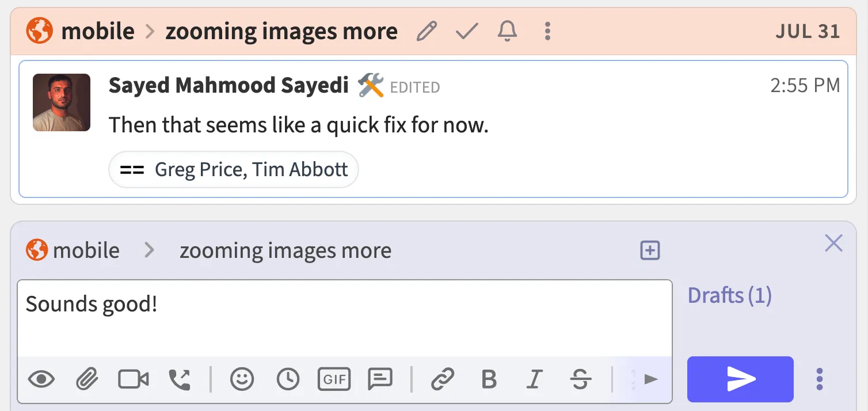Click the Greg Price, Tim Abbott reaction

pyautogui.click(x=234, y=170)
